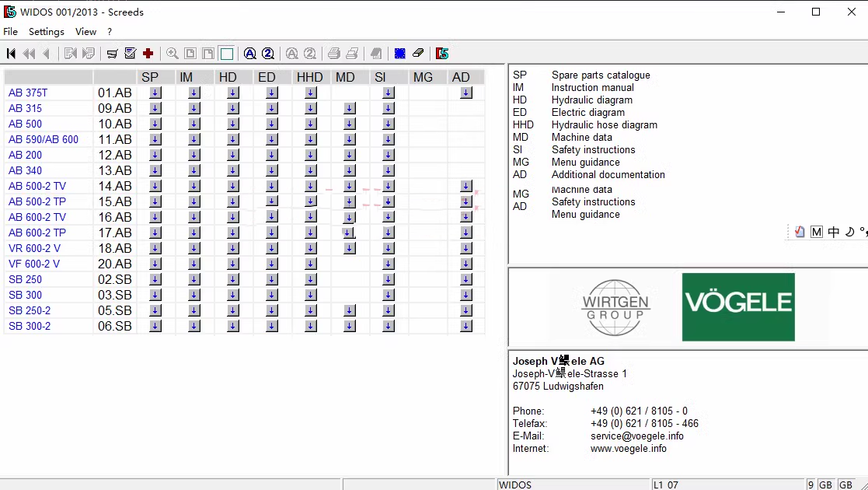The image size is (868, 490).
Task: Select the VF 600-2 V screed link
Action: point(33,264)
